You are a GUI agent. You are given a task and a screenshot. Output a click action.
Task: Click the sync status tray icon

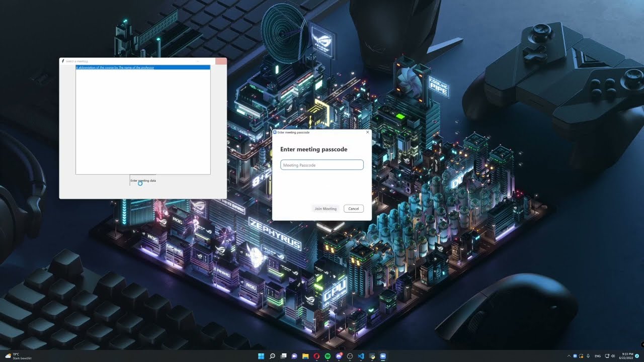581,356
